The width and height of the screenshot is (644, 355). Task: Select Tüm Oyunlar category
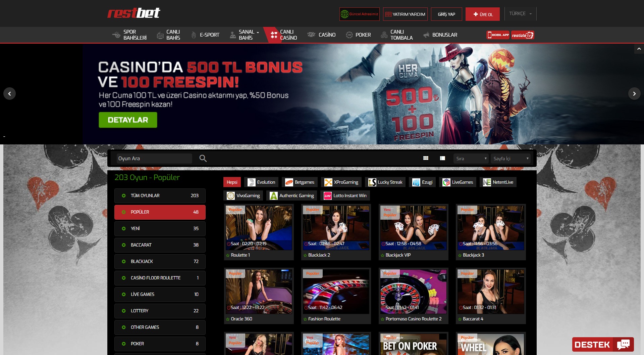click(x=160, y=196)
